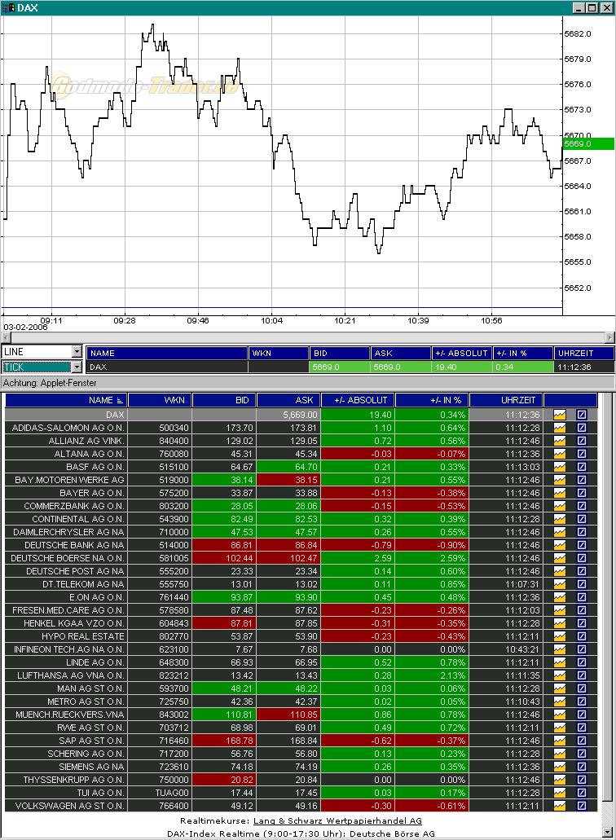Click blue edit icon for DEUTSCHE POST row

tap(582, 571)
